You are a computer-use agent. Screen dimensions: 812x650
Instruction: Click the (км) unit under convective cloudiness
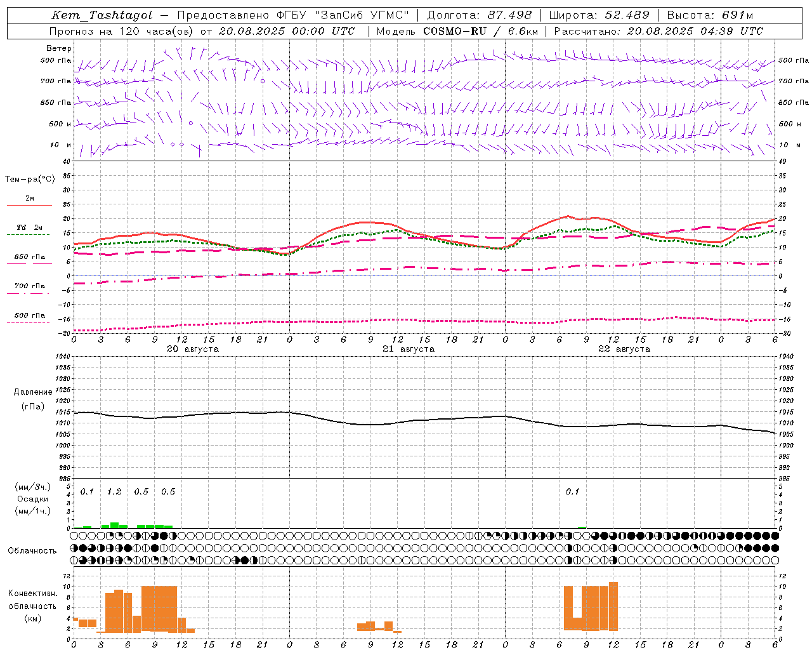pos(33,618)
